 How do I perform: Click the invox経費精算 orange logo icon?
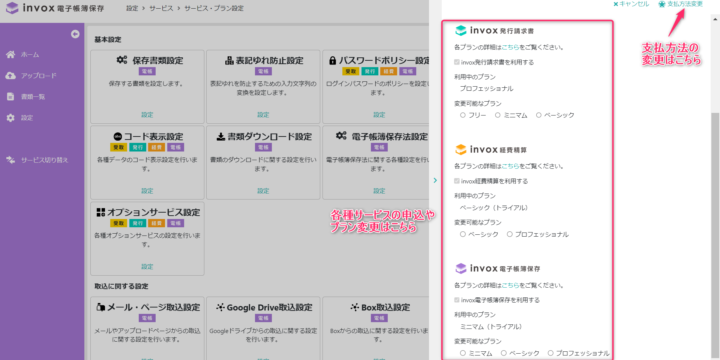point(460,150)
